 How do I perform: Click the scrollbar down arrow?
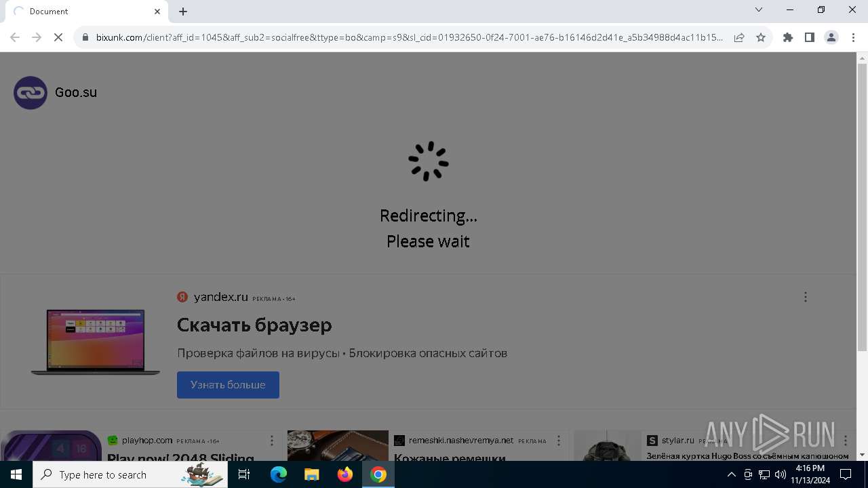(862, 455)
